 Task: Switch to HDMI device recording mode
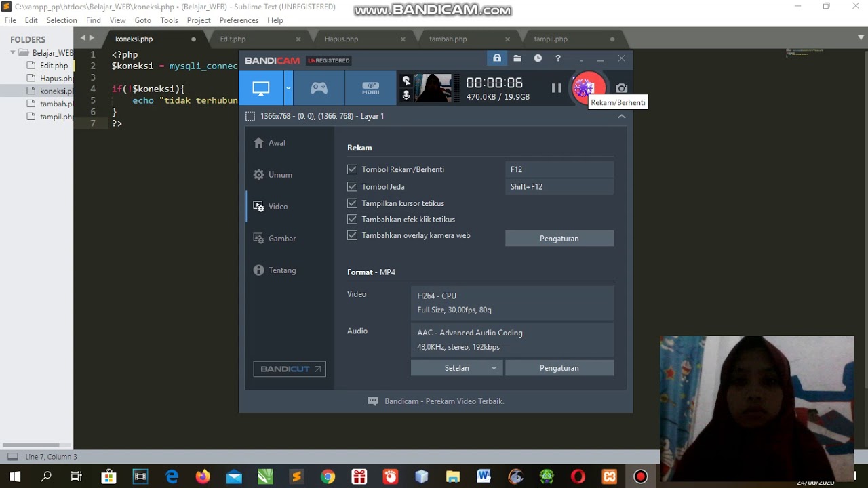(370, 88)
